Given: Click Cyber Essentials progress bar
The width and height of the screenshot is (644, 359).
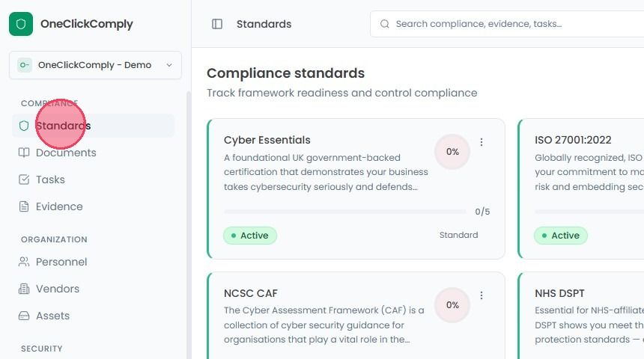Looking at the screenshot, I should tap(345, 212).
